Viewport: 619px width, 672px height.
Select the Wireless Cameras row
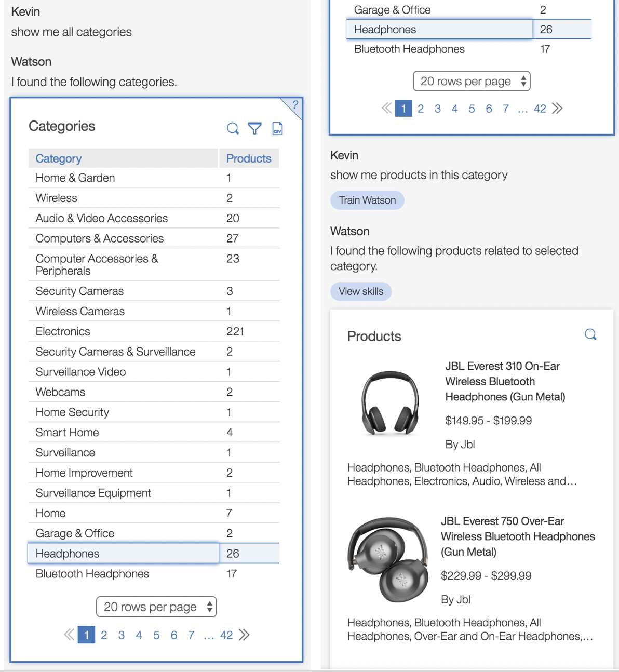(x=154, y=311)
